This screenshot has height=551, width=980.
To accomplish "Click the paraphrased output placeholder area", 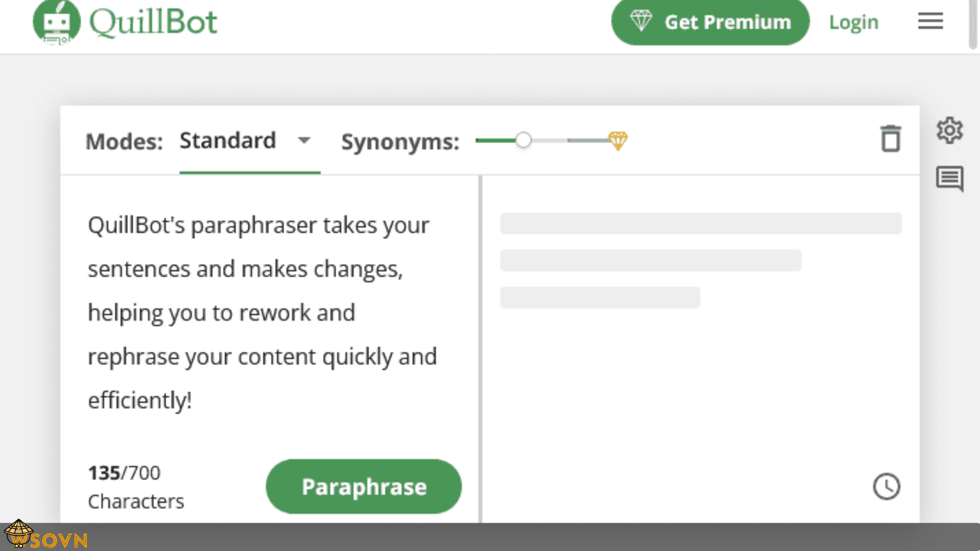I will tap(700, 260).
